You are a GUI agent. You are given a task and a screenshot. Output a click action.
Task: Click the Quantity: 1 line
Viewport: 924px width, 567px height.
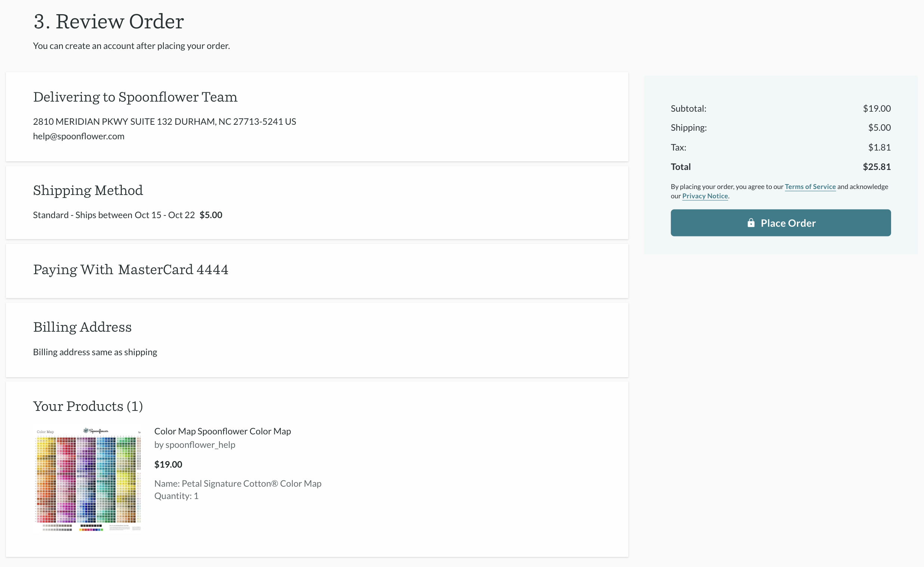pos(176,496)
